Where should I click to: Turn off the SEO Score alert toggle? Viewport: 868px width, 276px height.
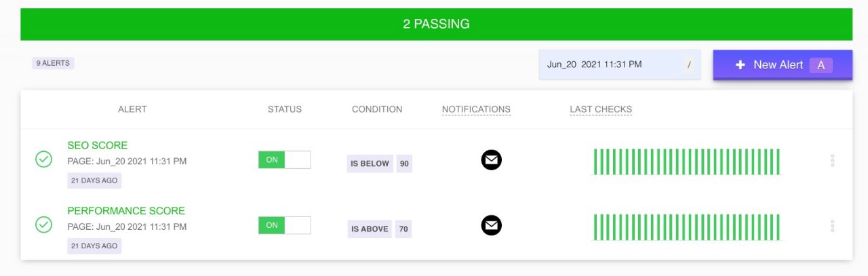click(285, 160)
